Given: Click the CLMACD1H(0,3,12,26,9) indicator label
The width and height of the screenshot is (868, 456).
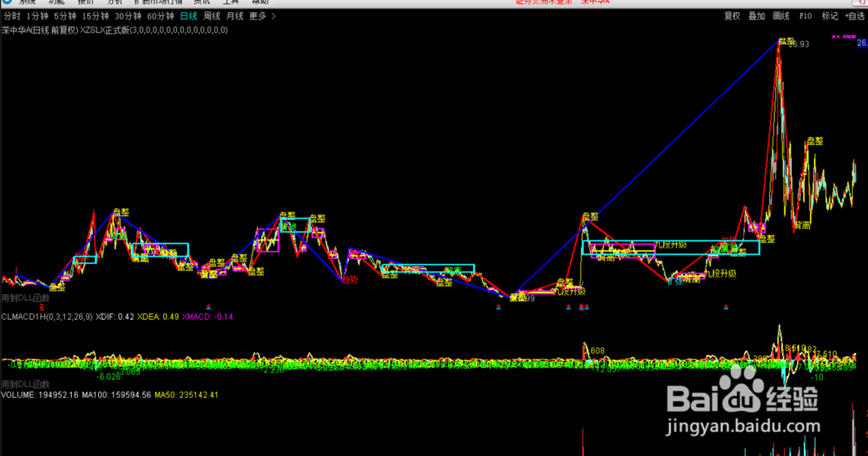Looking at the screenshot, I should pyautogui.click(x=47, y=317).
